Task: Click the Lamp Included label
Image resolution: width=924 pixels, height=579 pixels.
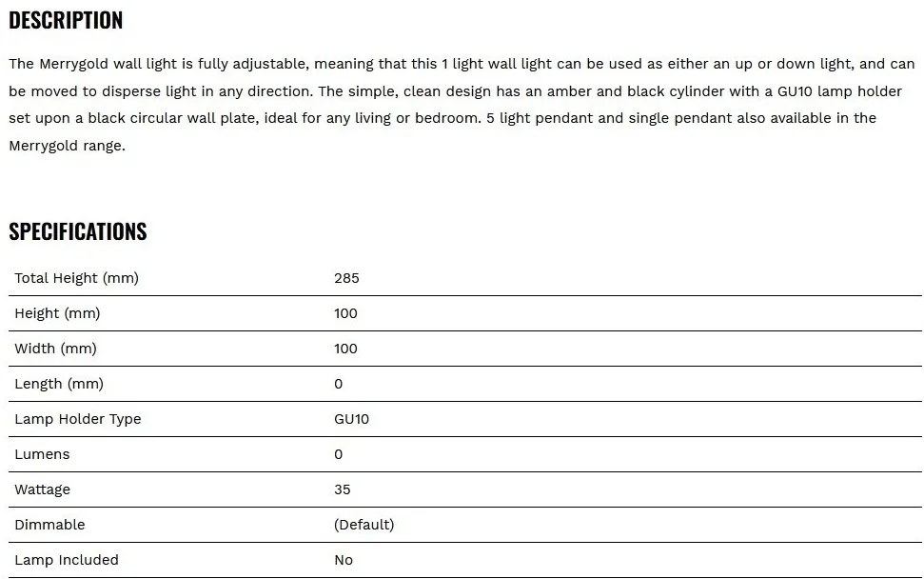Action: pos(67,560)
